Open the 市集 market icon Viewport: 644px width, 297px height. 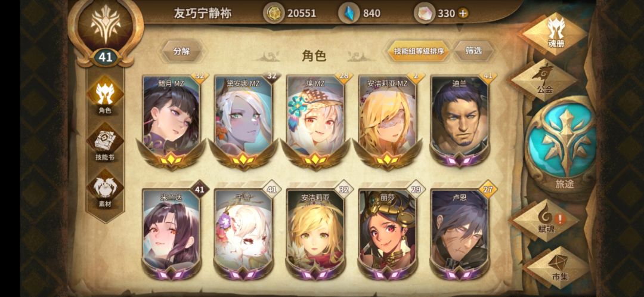558,267
